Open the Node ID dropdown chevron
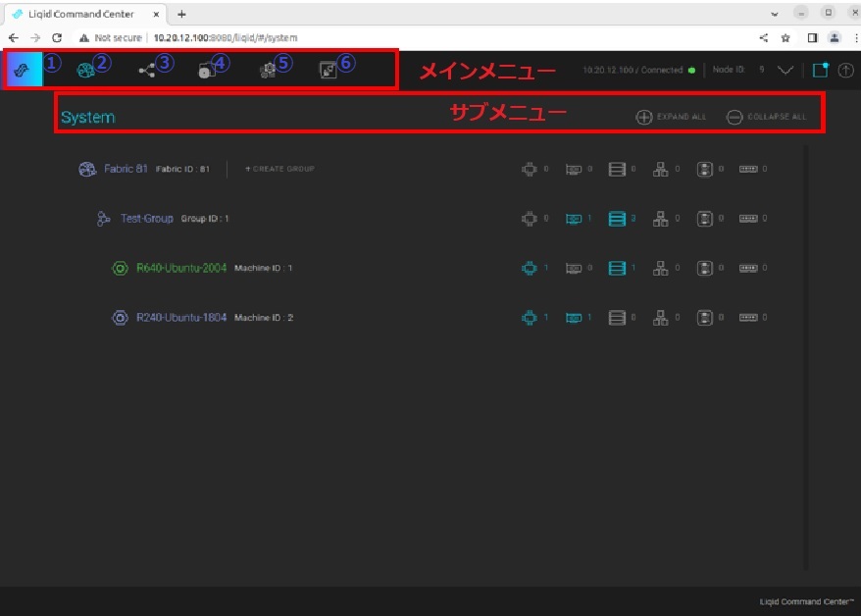 coord(785,70)
